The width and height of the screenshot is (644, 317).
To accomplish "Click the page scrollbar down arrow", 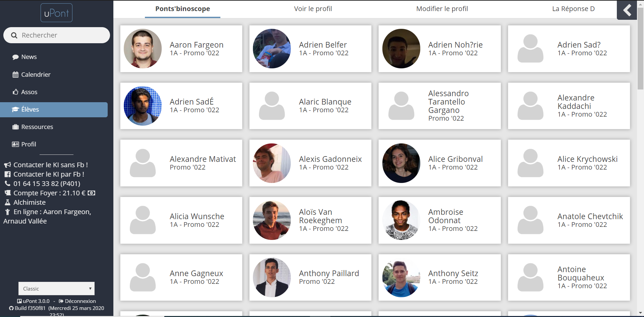I will [x=641, y=313].
